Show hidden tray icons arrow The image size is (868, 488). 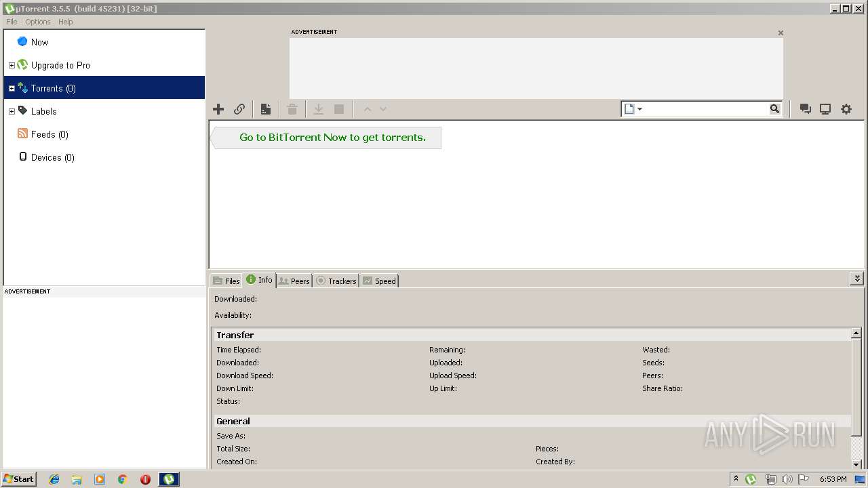tap(736, 479)
